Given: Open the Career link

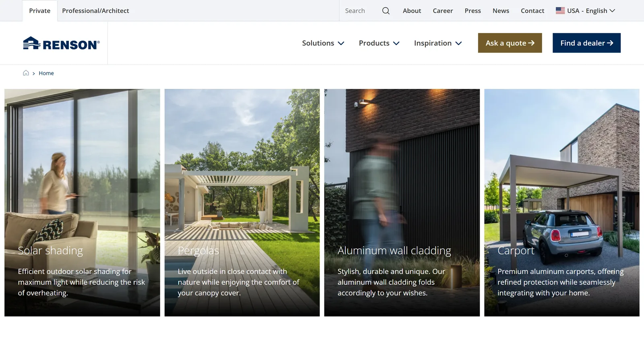Looking at the screenshot, I should [443, 11].
